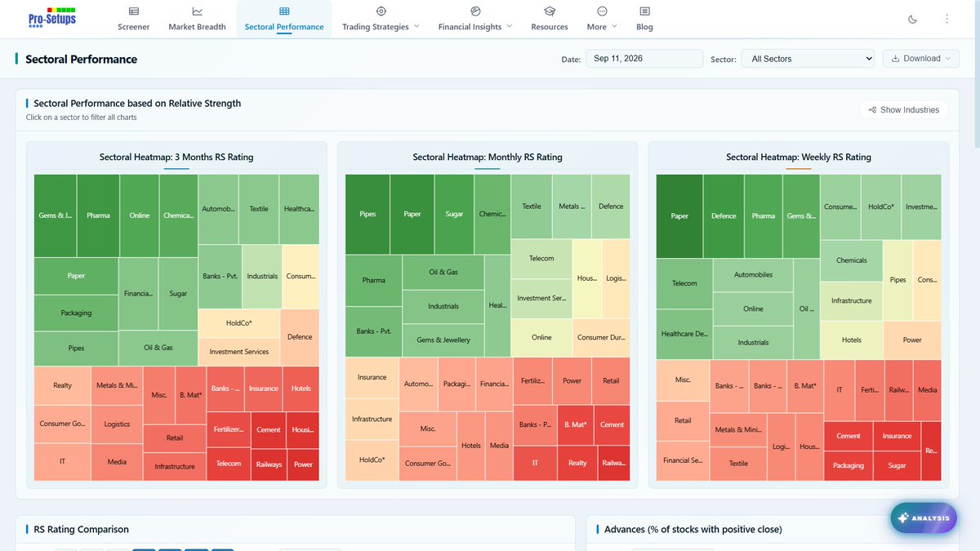
Task: Click the More ellipsis circle icon
Action: click(602, 11)
